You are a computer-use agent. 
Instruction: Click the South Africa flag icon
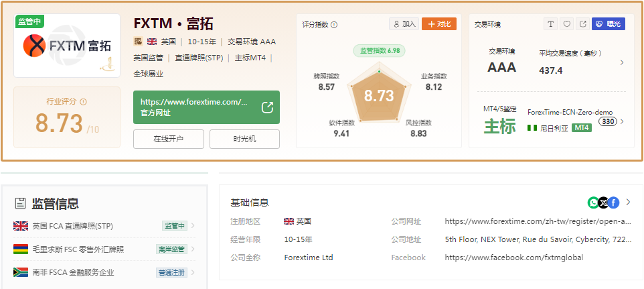pos(21,272)
